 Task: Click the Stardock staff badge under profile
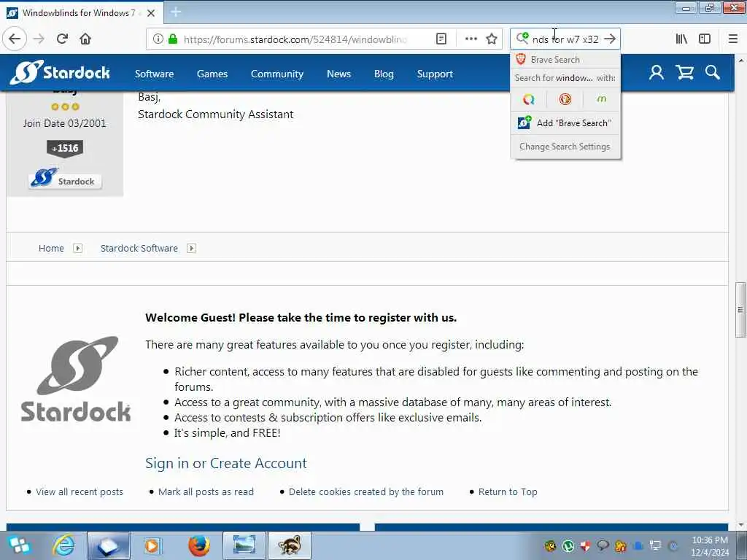click(x=65, y=179)
